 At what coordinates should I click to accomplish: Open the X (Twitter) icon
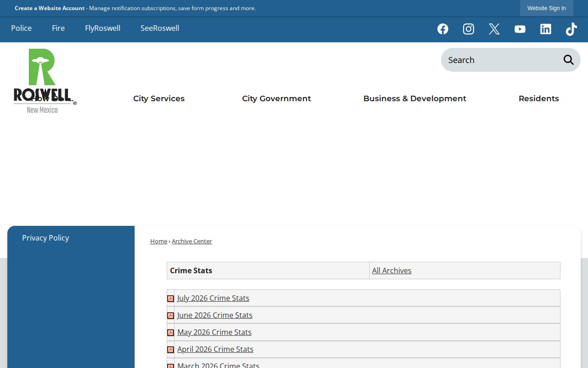point(494,29)
